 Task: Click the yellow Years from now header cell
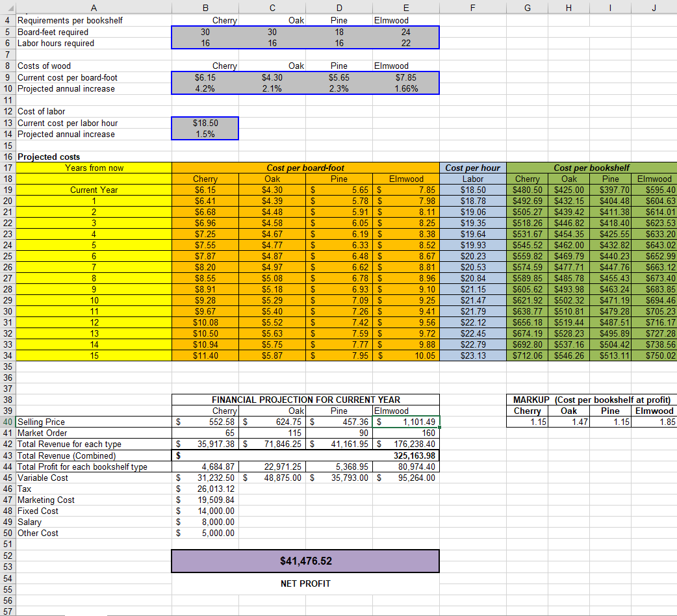(94, 168)
